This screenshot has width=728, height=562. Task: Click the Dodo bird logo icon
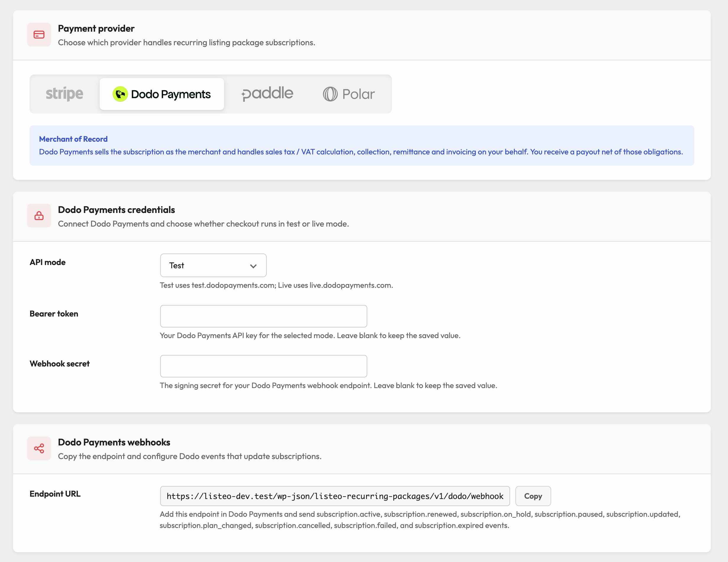pos(120,94)
